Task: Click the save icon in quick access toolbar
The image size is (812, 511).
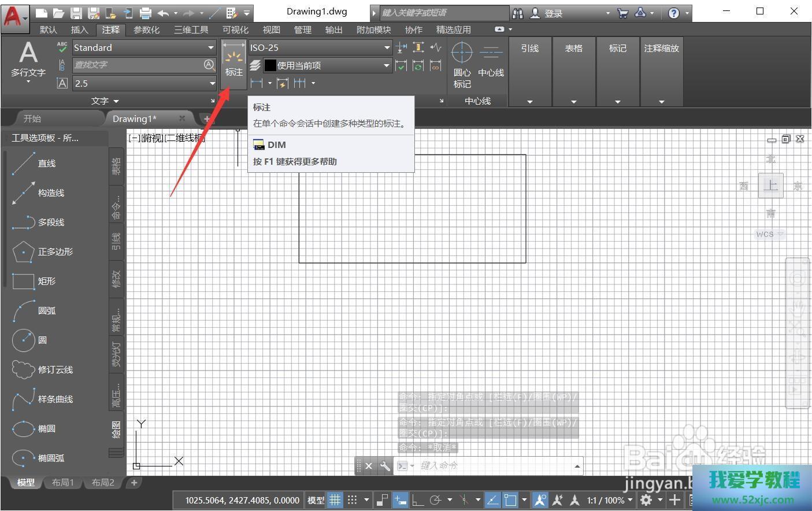Action: pyautogui.click(x=76, y=13)
